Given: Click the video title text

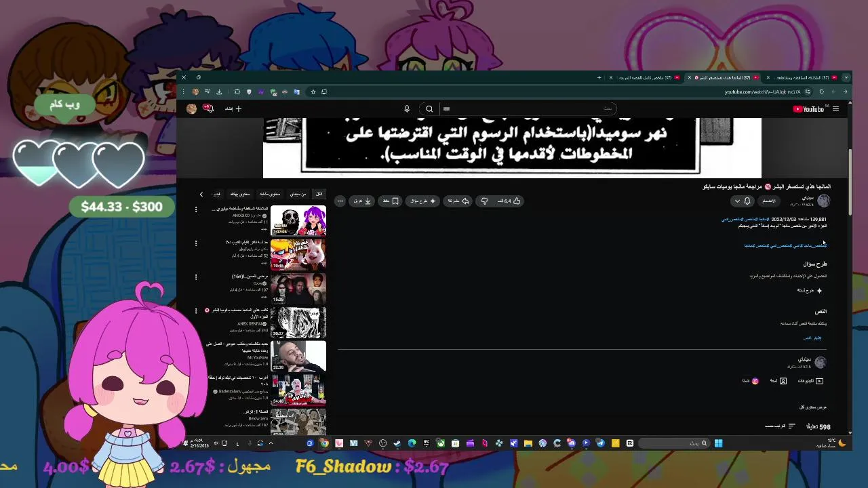Looking at the screenshot, I should pos(766,186).
